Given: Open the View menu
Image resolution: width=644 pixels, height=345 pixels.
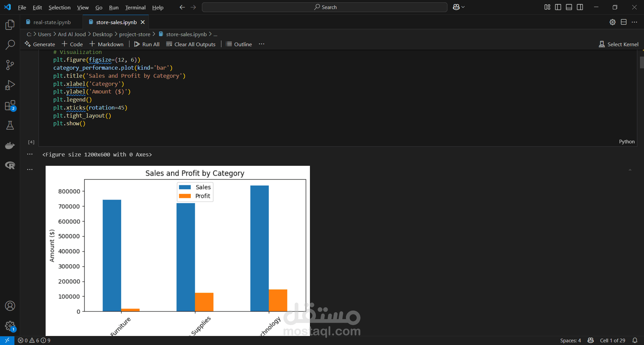Looking at the screenshot, I should pos(83,7).
